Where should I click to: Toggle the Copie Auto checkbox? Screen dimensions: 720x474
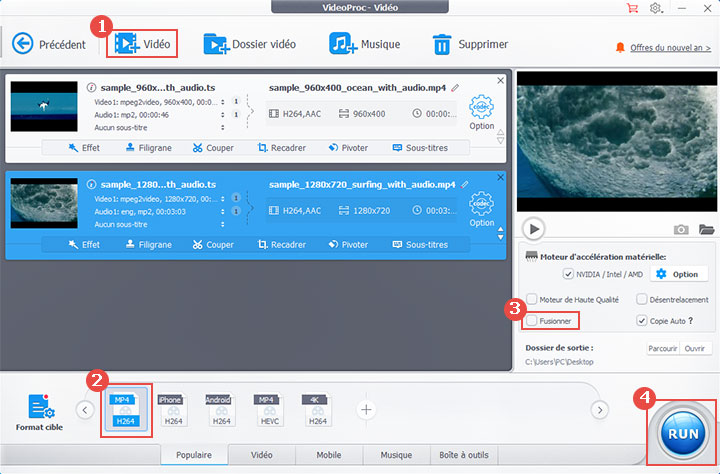pyautogui.click(x=641, y=321)
